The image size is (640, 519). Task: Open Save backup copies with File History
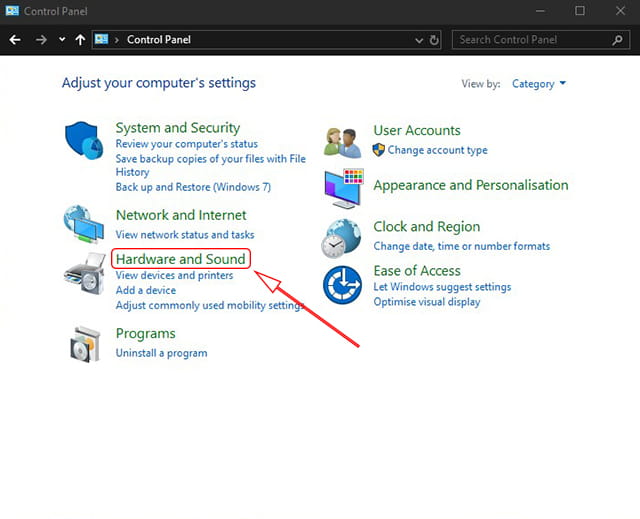[x=211, y=165]
